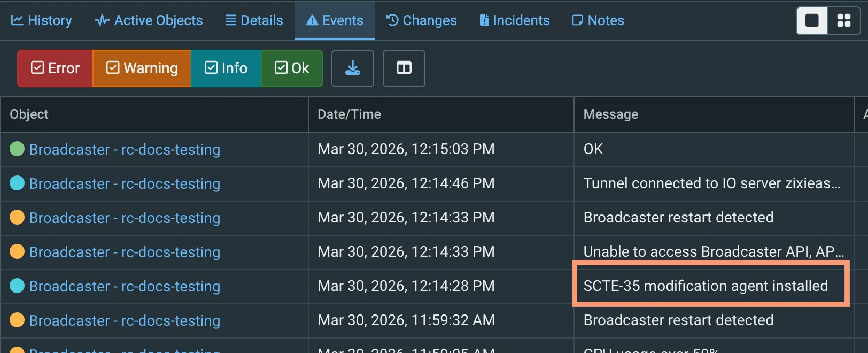Click the orange status dot in the 11:59:32 AM row
This screenshot has height=353, width=868.
(x=17, y=320)
